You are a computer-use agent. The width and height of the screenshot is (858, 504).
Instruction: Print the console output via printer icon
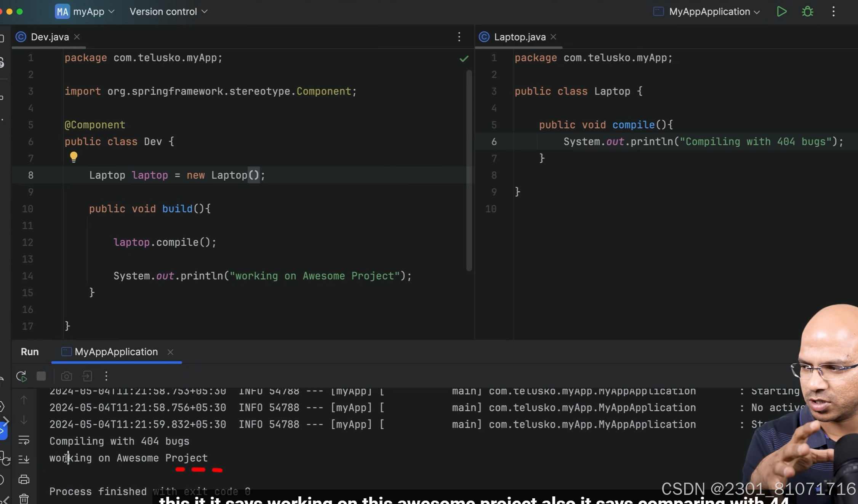(x=24, y=479)
